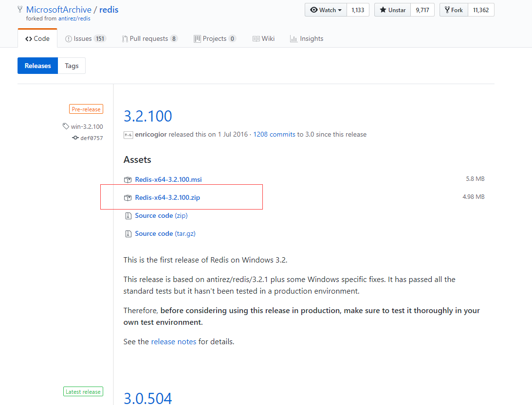Screen dimensions: 532x405
Task: Click the code brackets icon on the Code tab
Action: point(29,39)
